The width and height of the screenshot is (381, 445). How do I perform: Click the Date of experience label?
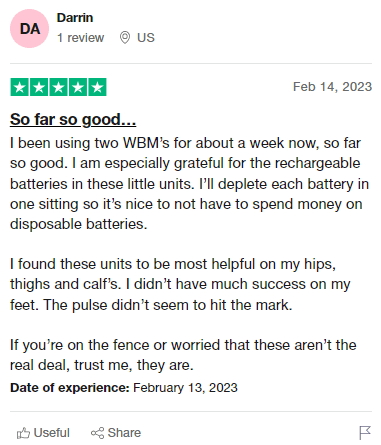pos(70,388)
